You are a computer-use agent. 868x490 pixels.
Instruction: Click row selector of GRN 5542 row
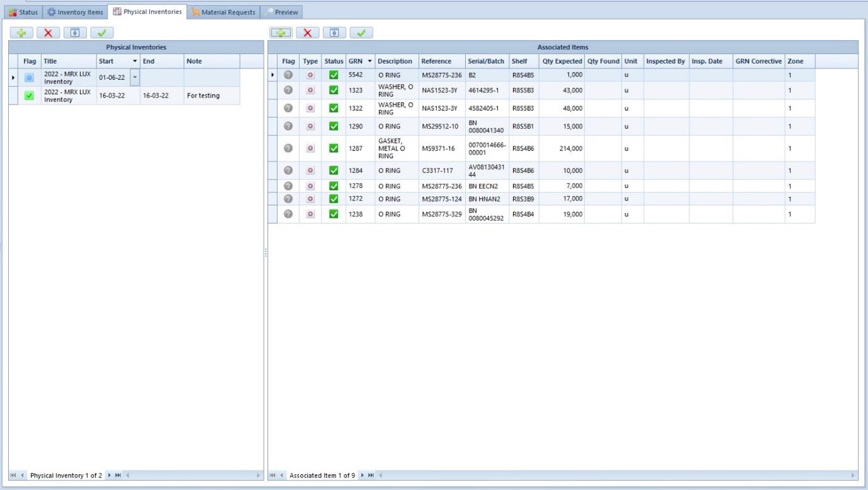click(x=273, y=75)
